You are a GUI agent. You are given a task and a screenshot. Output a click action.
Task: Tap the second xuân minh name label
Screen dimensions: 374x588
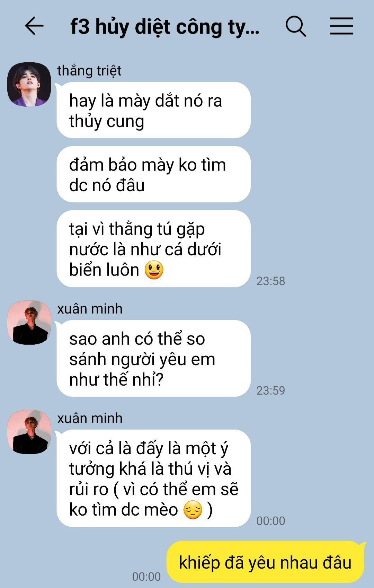[90, 419]
